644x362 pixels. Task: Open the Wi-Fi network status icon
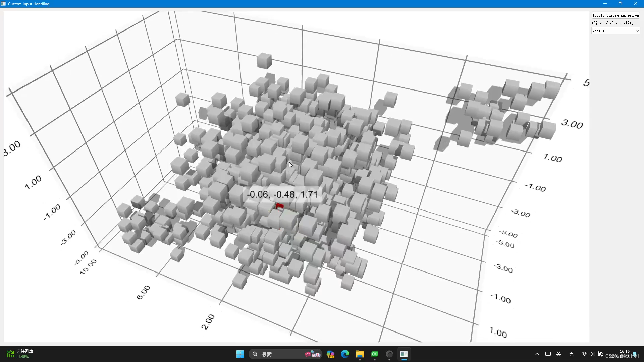click(x=584, y=354)
